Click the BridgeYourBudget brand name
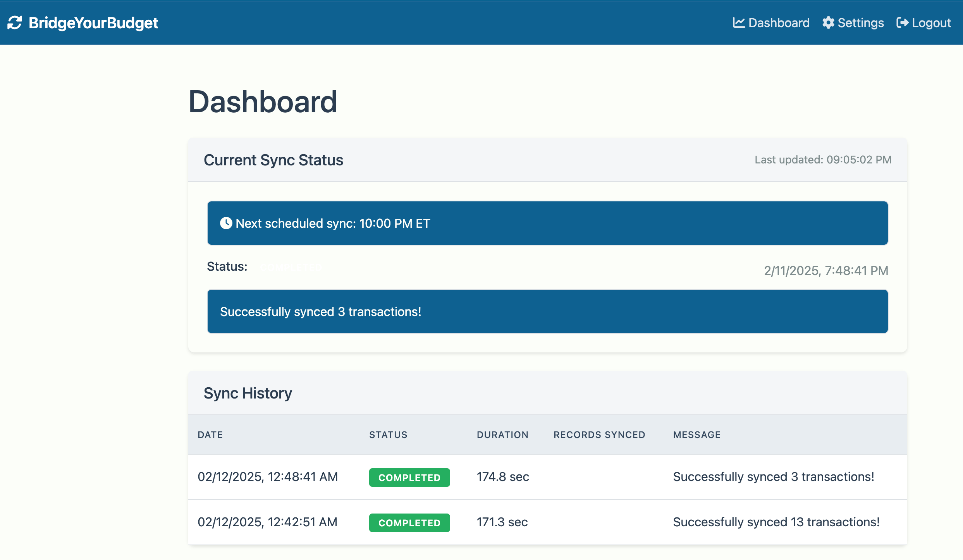The image size is (963, 560). pos(93,23)
